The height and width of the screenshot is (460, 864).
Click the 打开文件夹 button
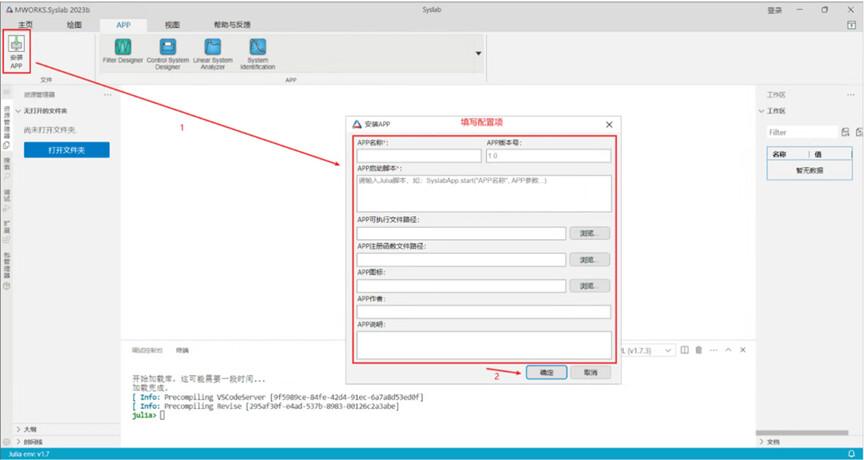click(67, 150)
